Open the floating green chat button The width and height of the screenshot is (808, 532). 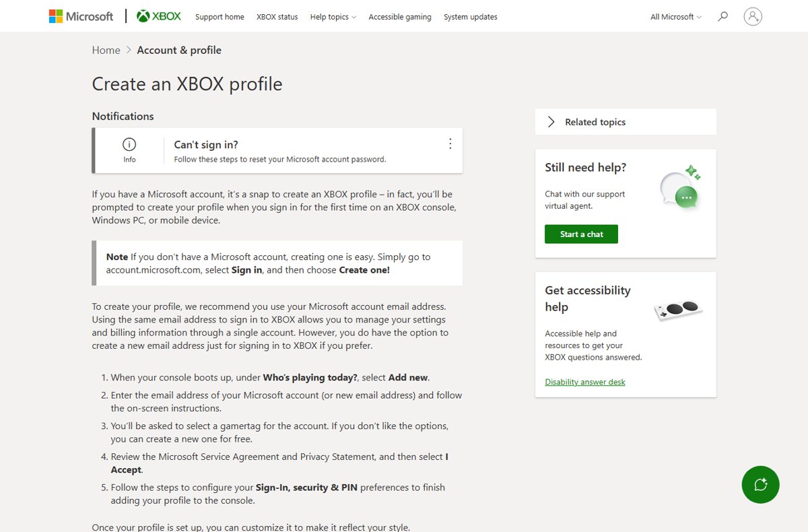(x=760, y=484)
